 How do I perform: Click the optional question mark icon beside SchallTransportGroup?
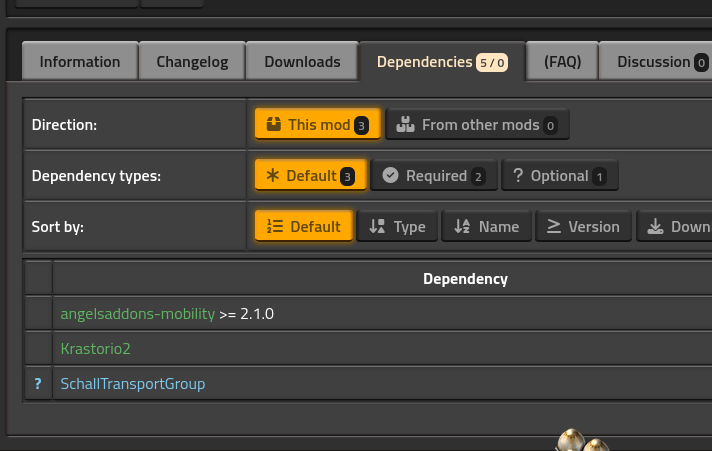(x=38, y=384)
